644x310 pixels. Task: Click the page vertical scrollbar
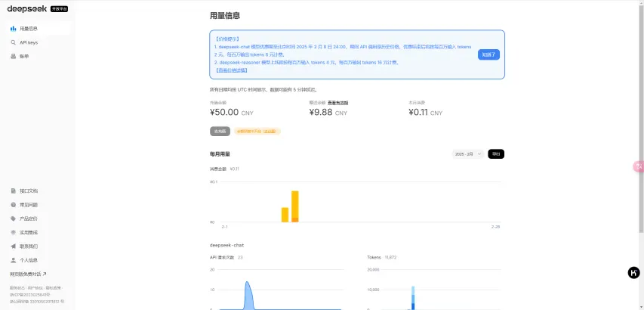coord(641,119)
